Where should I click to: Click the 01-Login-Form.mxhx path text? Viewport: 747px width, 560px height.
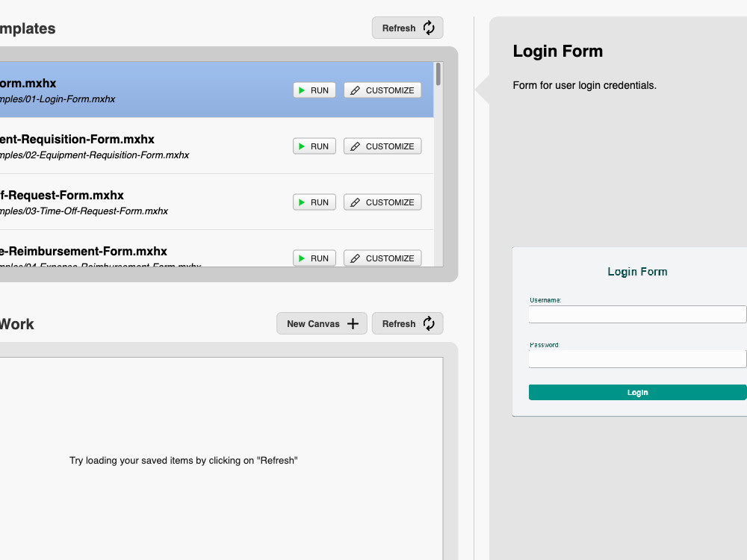click(x=58, y=99)
